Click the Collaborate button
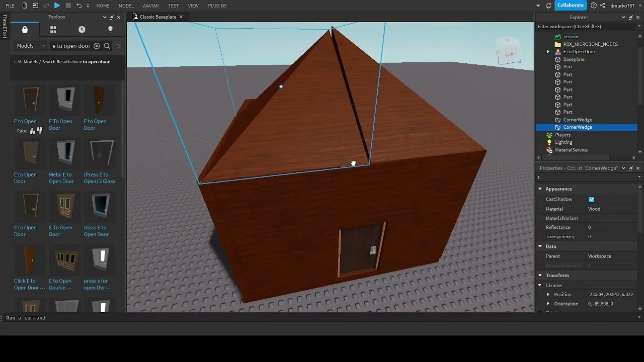Screen dimensions: 644x362 pos(571,6)
